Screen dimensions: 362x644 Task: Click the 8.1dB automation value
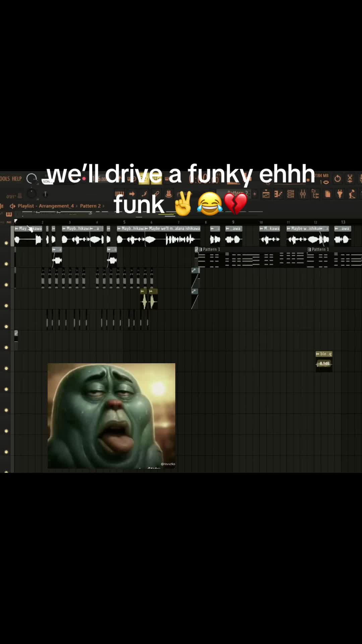324,364
